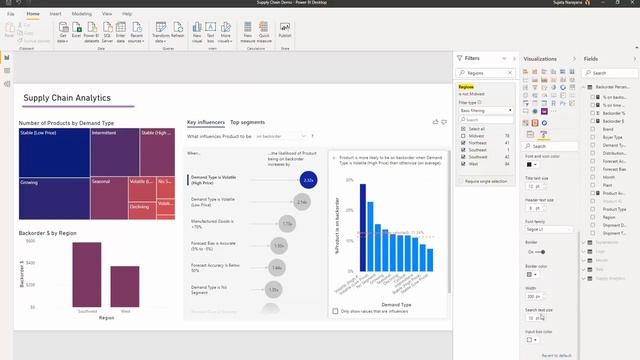Open the Enter data tool

point(120,32)
